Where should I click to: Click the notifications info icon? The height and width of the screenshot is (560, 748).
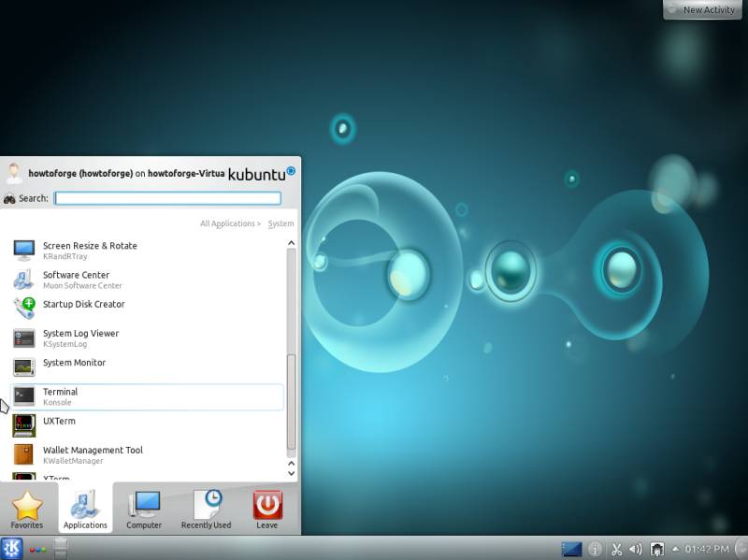[x=595, y=549]
